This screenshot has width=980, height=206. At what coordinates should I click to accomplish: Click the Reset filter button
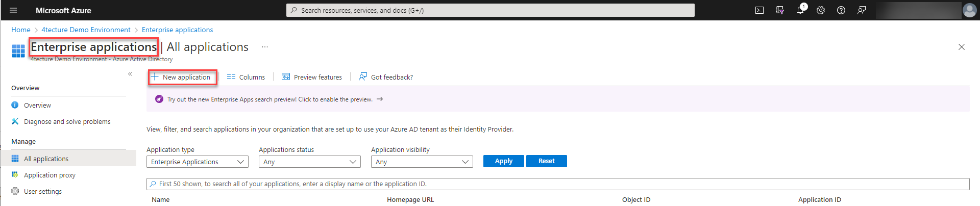[x=547, y=161]
